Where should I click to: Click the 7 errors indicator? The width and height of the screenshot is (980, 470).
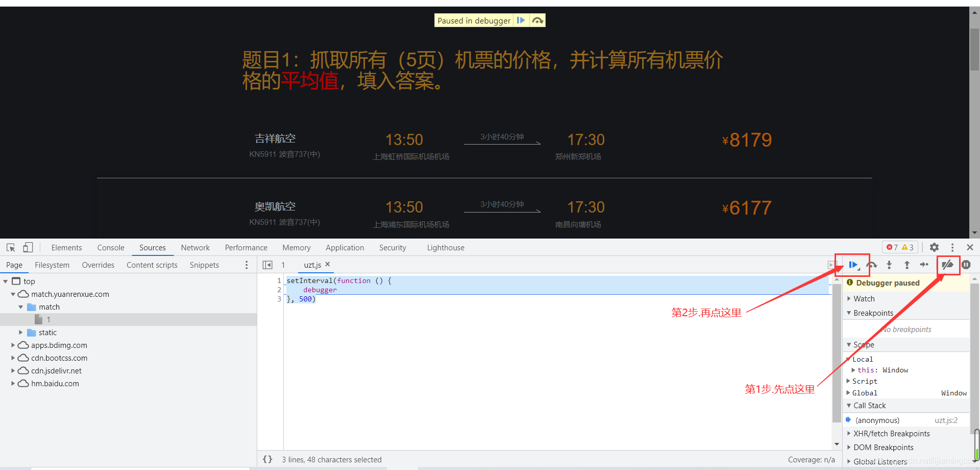892,247
